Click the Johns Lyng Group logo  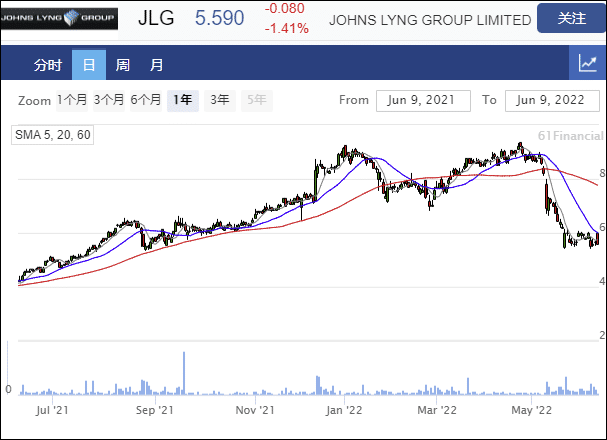point(59,18)
